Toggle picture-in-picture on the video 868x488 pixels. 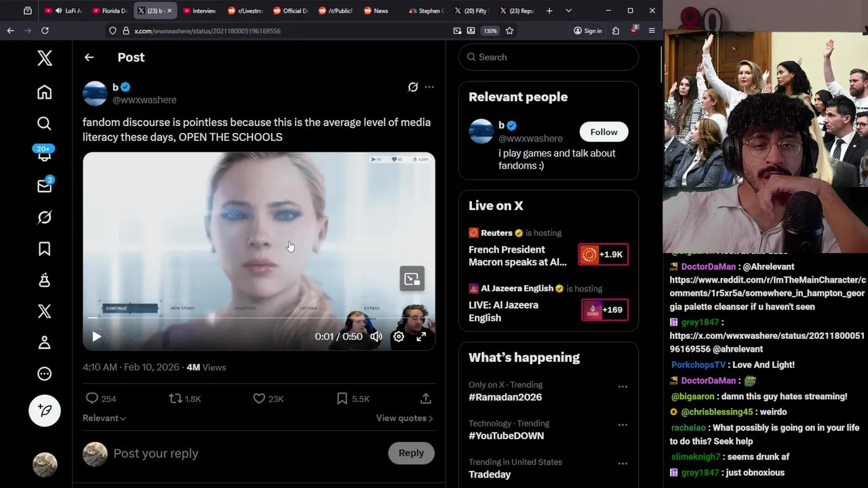point(412,279)
